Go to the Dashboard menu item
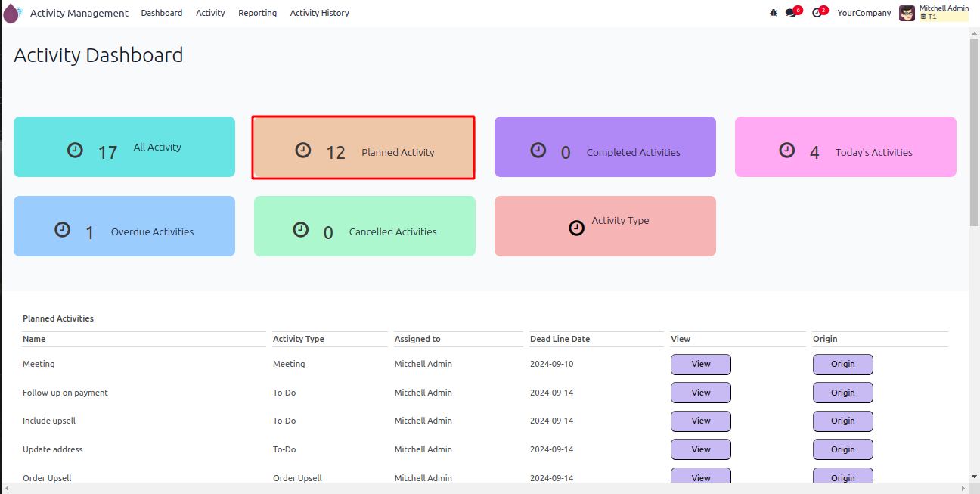Viewport: 980px width, 494px height. pos(161,13)
